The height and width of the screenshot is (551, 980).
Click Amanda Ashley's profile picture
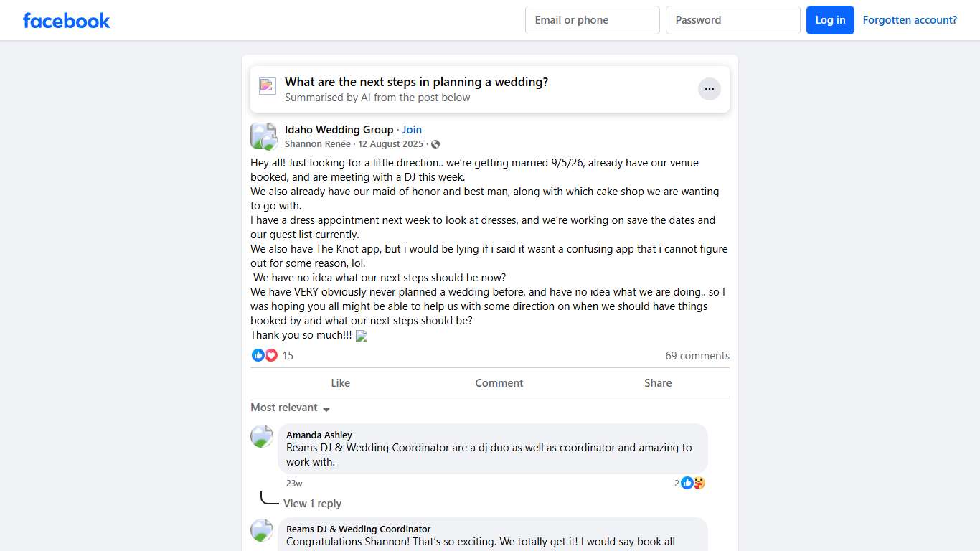(x=262, y=436)
